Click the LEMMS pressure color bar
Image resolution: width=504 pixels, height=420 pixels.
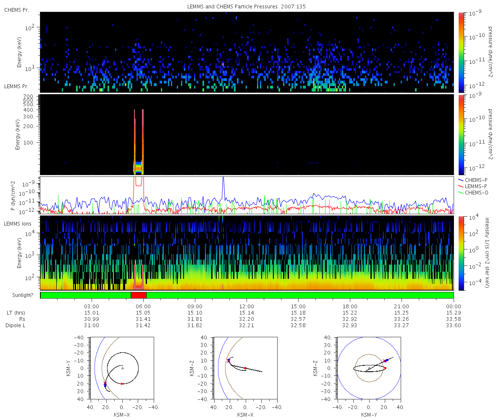coord(461,134)
